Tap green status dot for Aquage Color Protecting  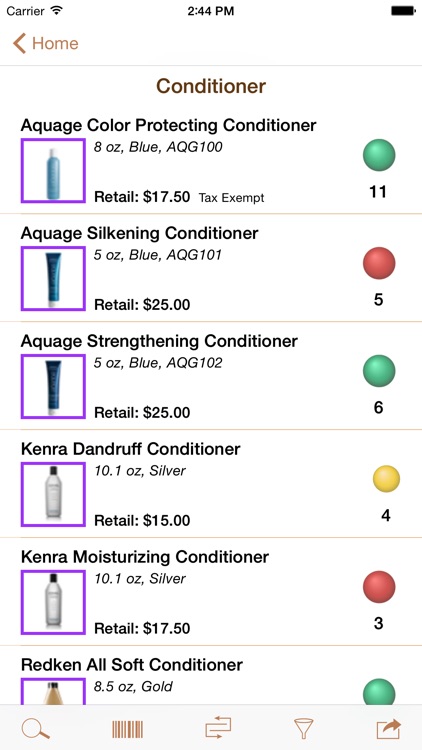379,155
